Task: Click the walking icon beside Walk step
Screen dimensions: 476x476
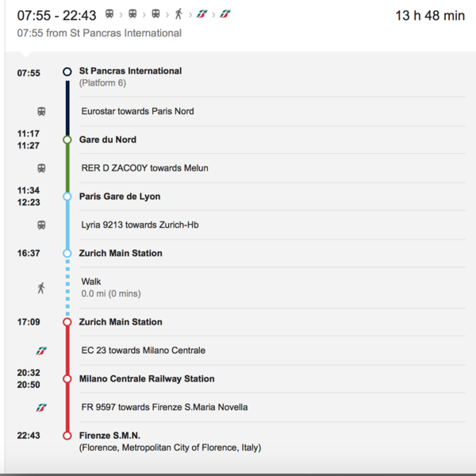Action: (x=41, y=288)
